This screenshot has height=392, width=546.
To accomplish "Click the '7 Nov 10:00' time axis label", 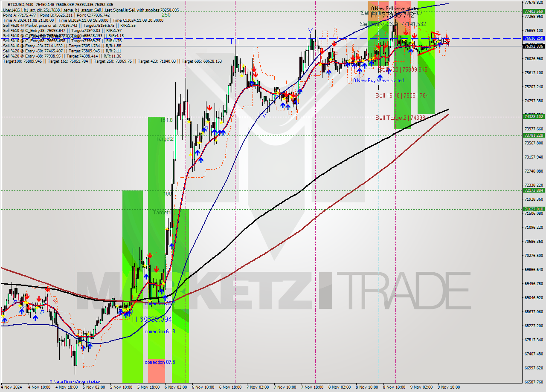I will tap(285, 387).
